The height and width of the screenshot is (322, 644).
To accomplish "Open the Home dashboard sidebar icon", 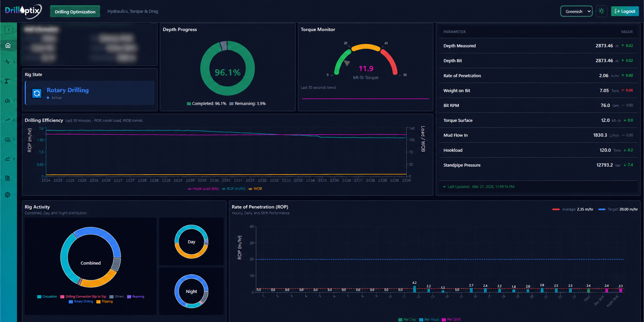I will click(8, 45).
